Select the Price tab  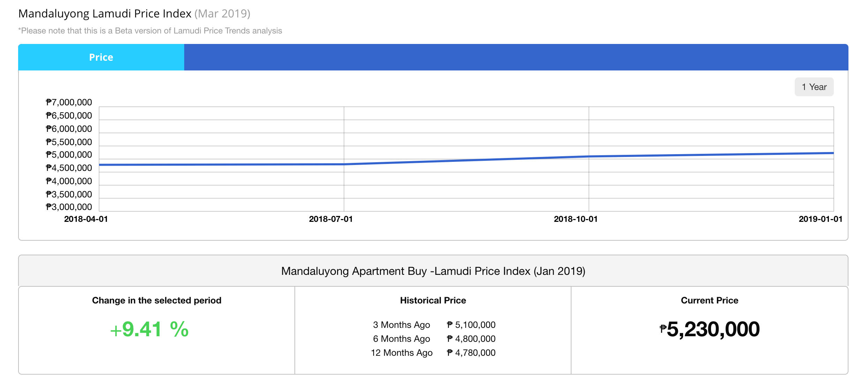pos(101,57)
